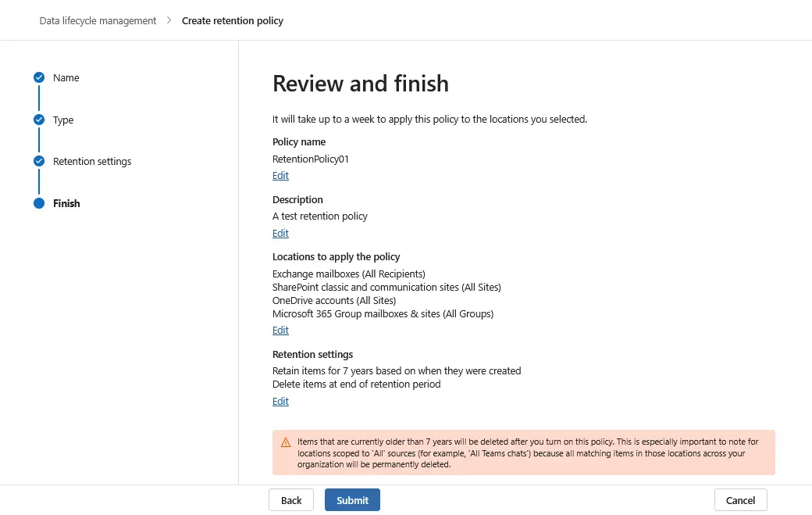Select the Finish step in the sidebar

tap(66, 203)
